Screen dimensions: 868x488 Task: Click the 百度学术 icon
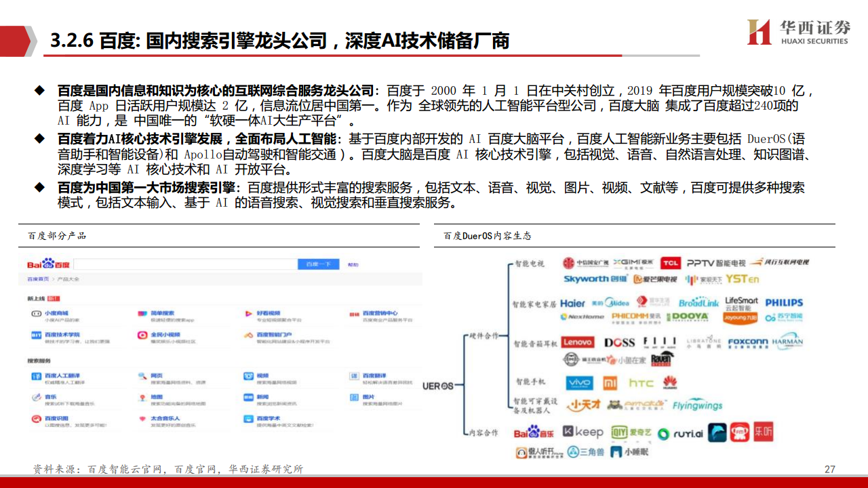(249, 420)
